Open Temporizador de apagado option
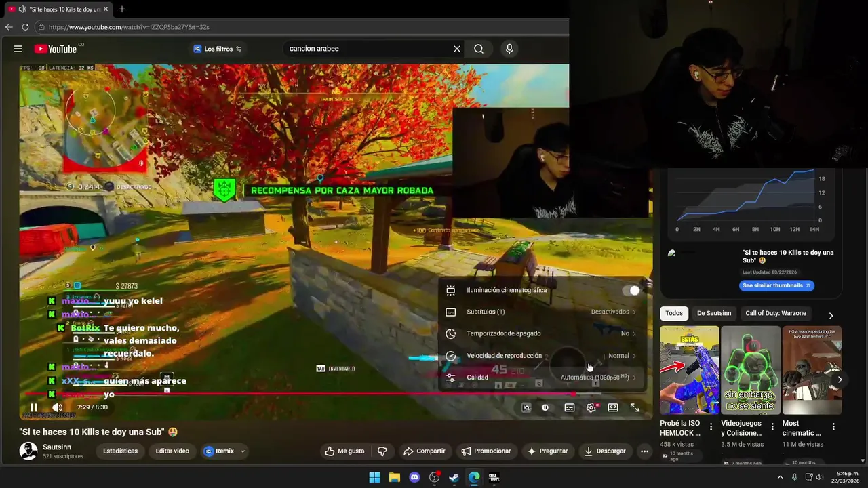 (x=540, y=333)
